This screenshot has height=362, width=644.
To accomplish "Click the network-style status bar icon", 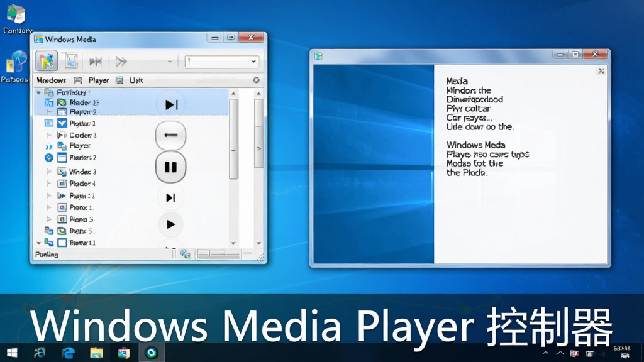I will tap(185, 255).
